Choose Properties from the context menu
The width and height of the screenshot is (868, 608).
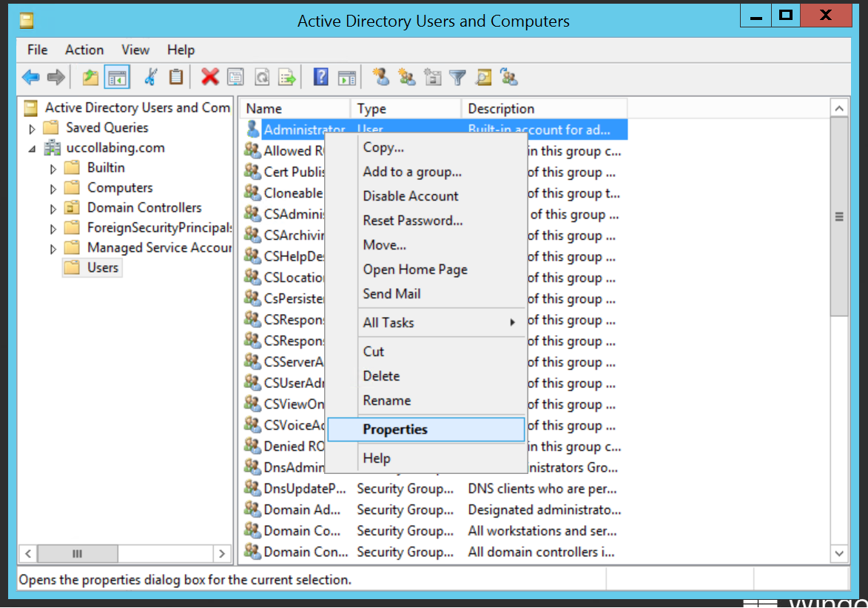[425, 430]
